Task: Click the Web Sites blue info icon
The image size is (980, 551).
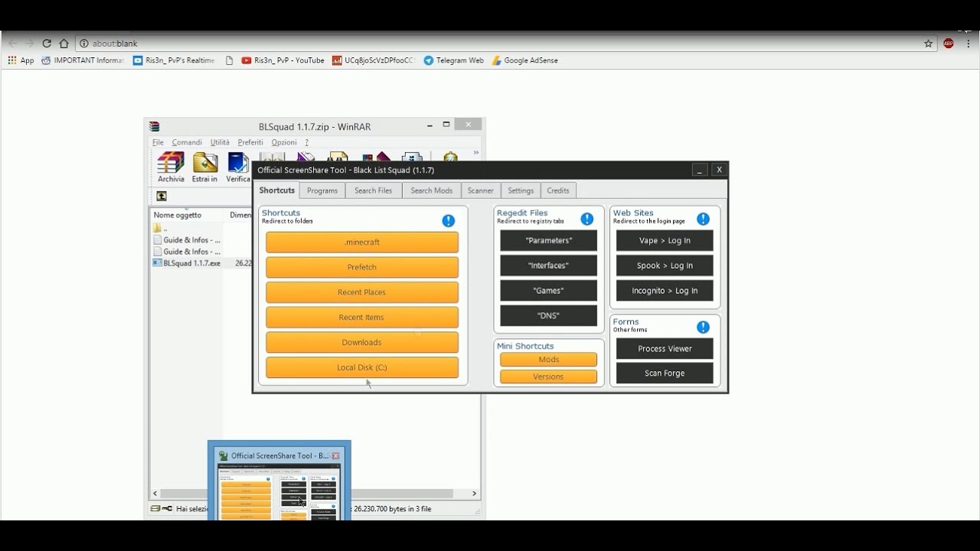Action: [703, 219]
